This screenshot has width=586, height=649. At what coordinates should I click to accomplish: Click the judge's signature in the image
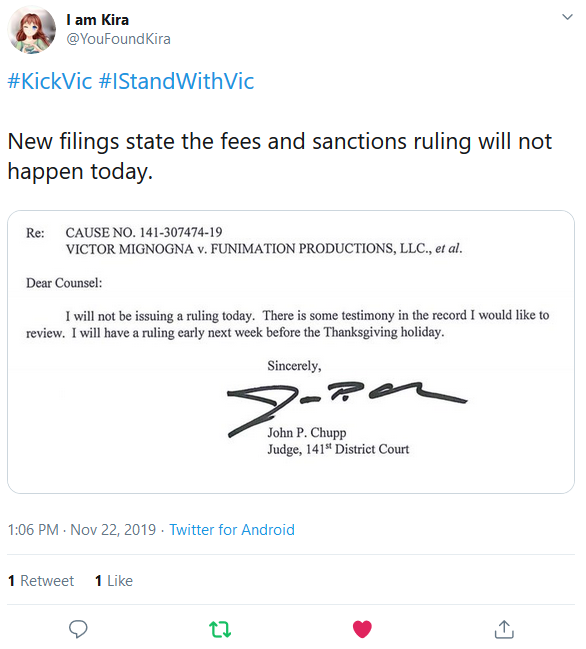pyautogui.click(x=347, y=408)
